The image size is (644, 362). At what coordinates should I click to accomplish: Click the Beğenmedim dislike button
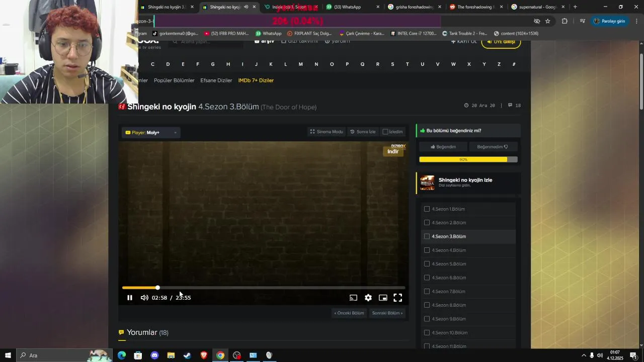493,147
